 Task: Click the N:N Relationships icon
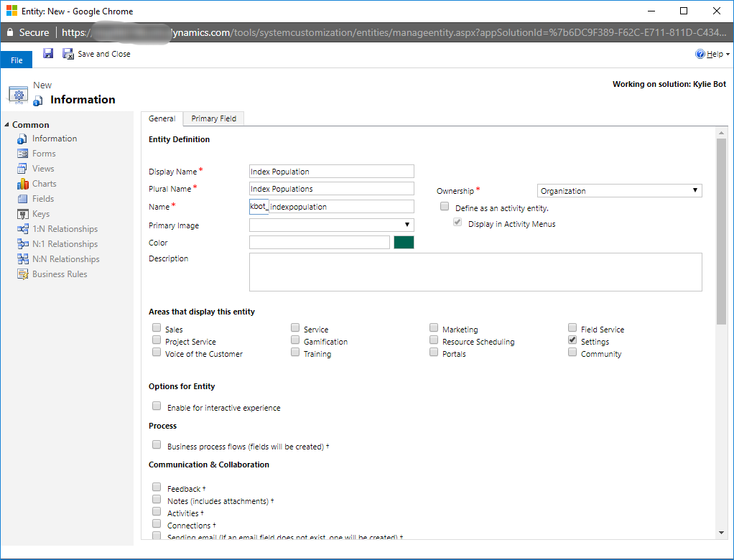[22, 259]
